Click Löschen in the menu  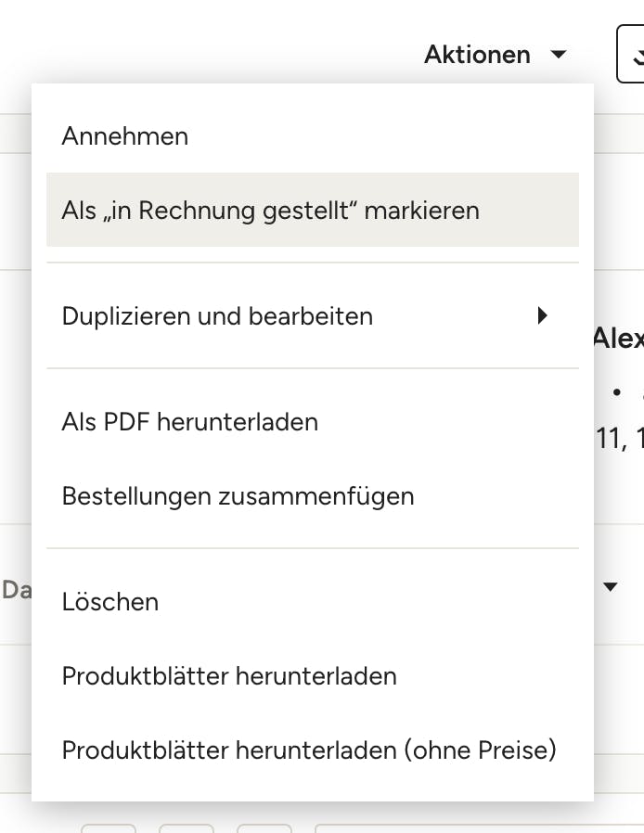313,602
